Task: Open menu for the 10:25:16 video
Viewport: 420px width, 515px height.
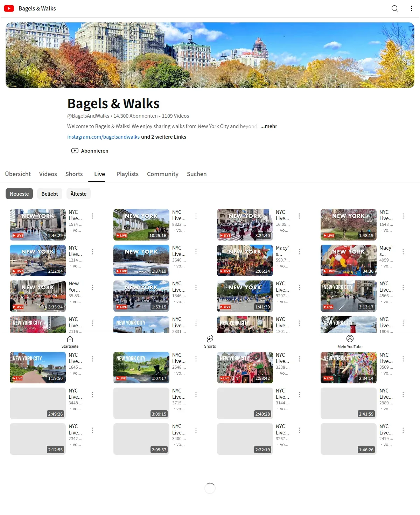Action: (196, 216)
